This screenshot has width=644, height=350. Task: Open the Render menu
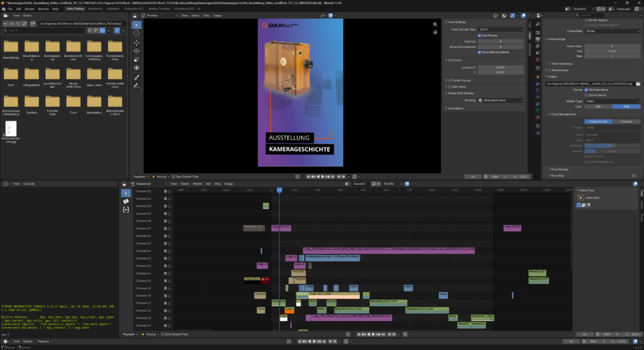(x=30, y=9)
